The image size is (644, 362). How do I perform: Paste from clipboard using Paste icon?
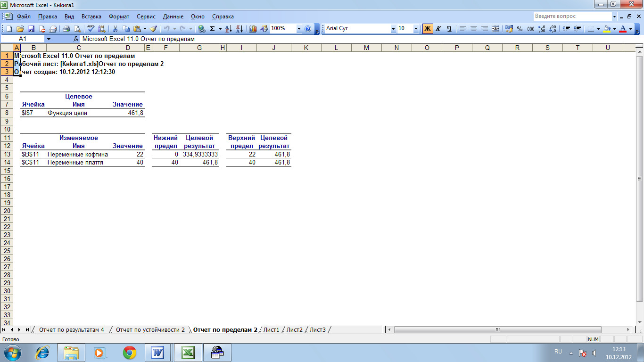137,29
